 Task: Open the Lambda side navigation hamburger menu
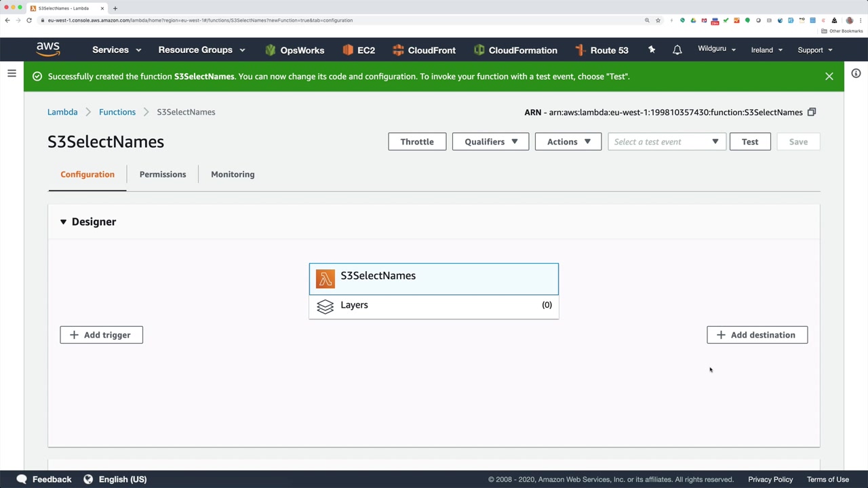[12, 73]
